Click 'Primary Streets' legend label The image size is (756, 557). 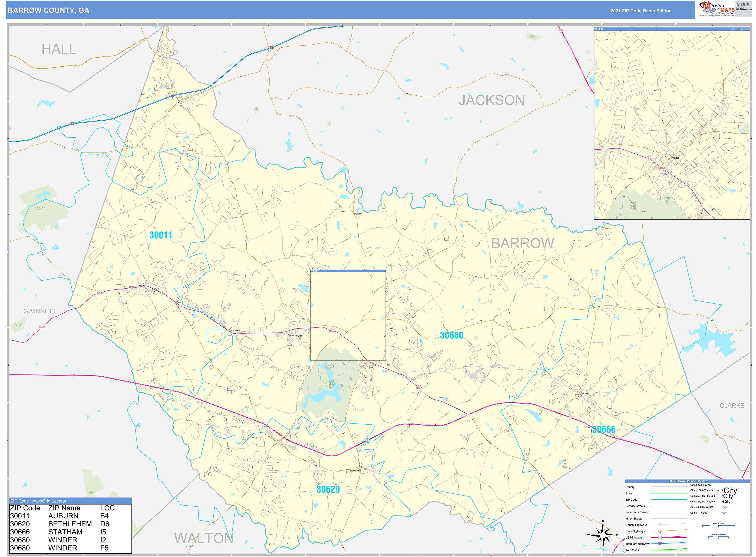point(635,506)
